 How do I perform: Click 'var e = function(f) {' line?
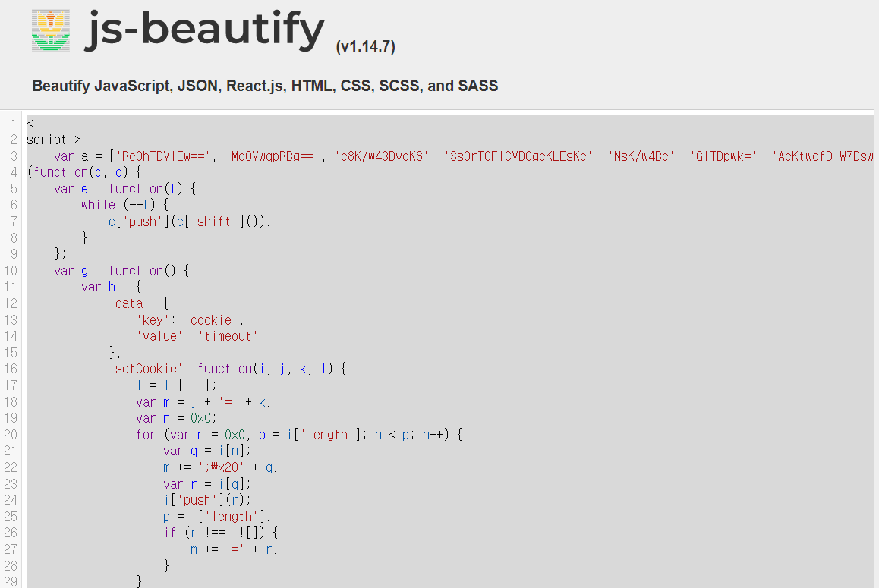pos(125,189)
